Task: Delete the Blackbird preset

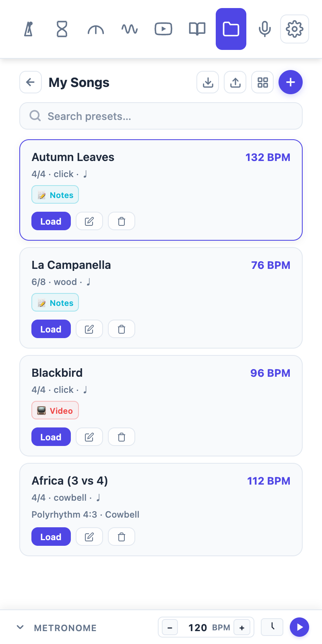Action: click(122, 437)
